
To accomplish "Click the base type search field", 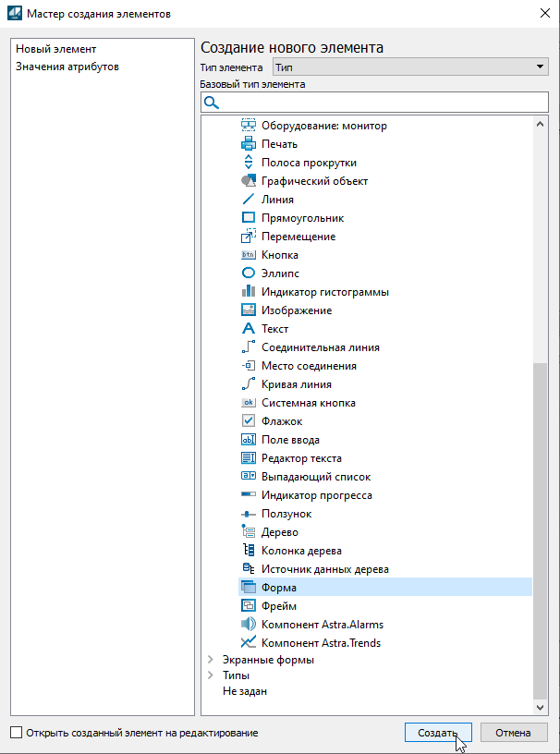I will coord(379,103).
